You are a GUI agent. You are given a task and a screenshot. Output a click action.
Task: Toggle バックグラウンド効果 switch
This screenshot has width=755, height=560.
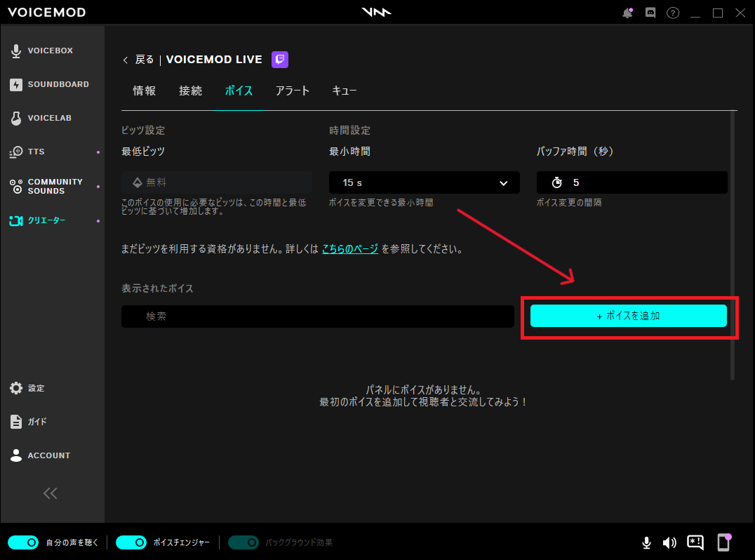243,542
